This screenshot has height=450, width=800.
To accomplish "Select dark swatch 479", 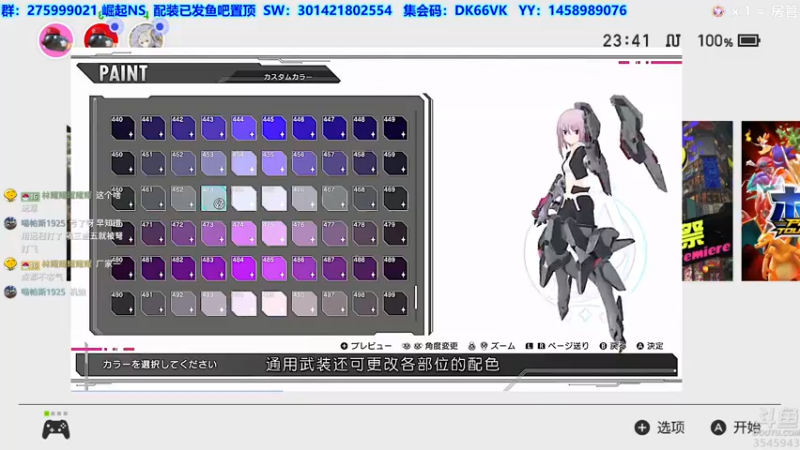I will [x=395, y=233].
